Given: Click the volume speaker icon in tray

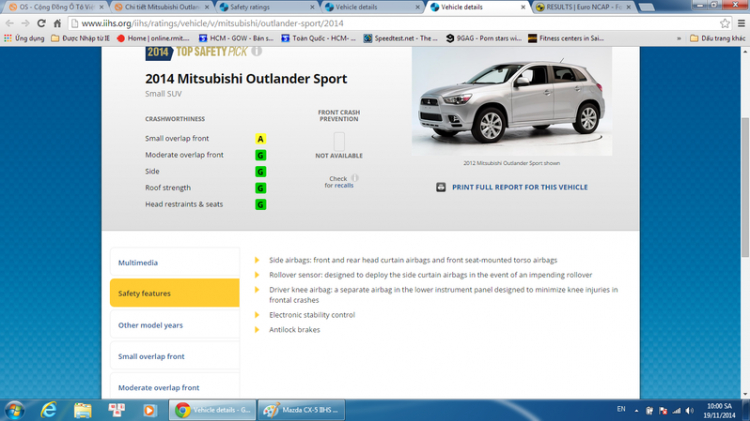Looking at the screenshot, I should (x=689, y=410).
